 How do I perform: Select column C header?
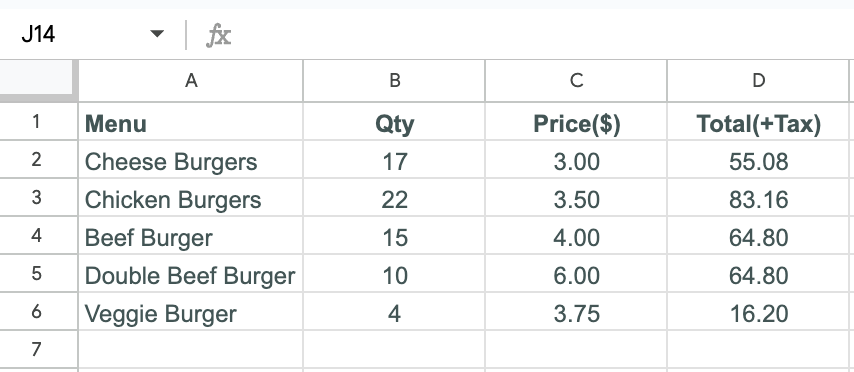(576, 81)
